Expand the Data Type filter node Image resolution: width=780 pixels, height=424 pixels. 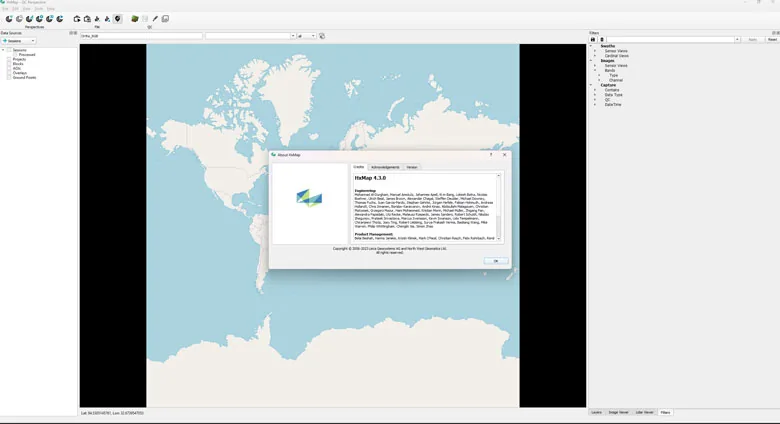pyautogui.click(x=595, y=95)
